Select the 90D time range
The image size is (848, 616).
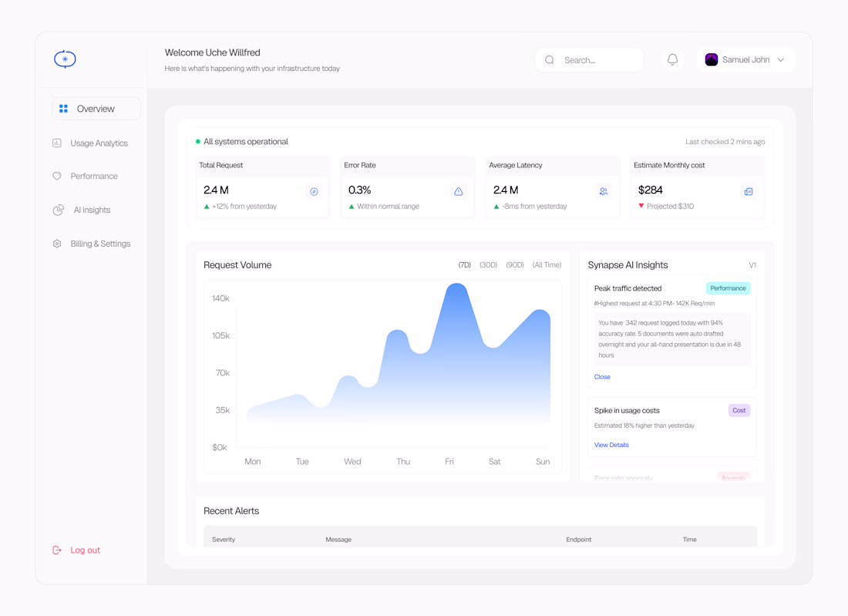coord(515,265)
